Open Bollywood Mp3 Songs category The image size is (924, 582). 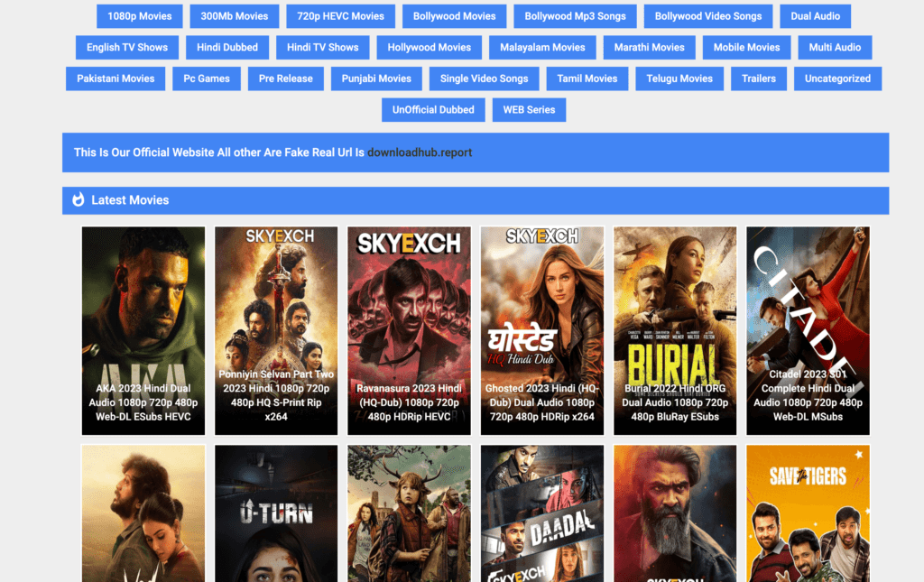[575, 16]
